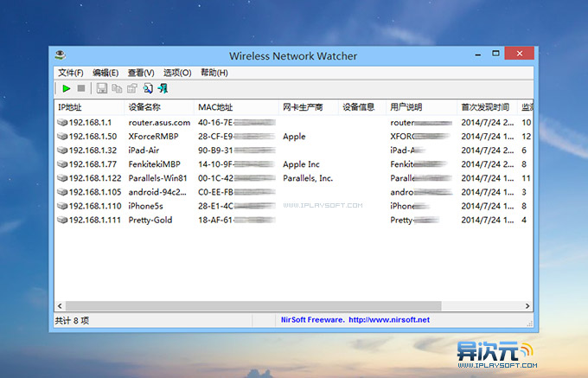
Task: Click MAC address starting 28-E1-4C
Action: [237, 206]
